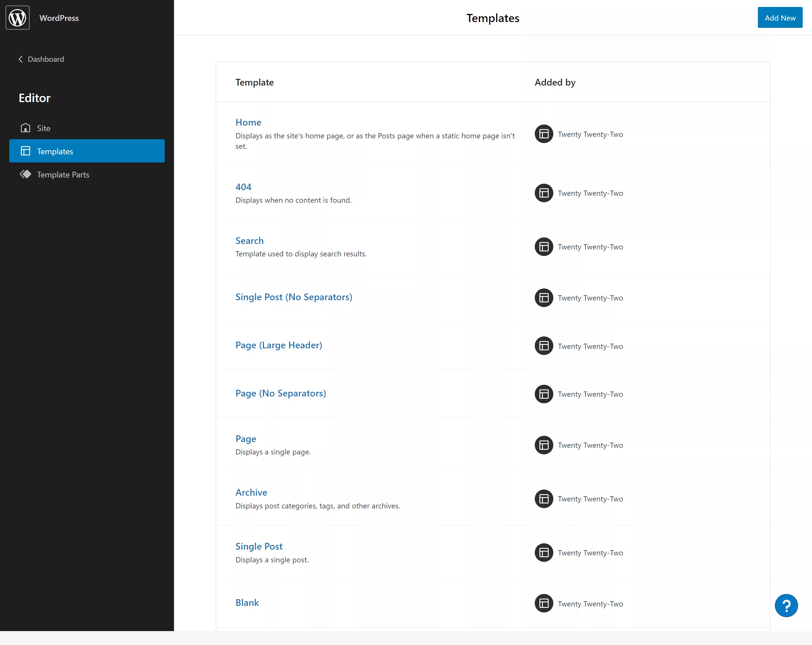The width and height of the screenshot is (812, 645).
Task: Go back to Dashboard
Action: click(41, 59)
